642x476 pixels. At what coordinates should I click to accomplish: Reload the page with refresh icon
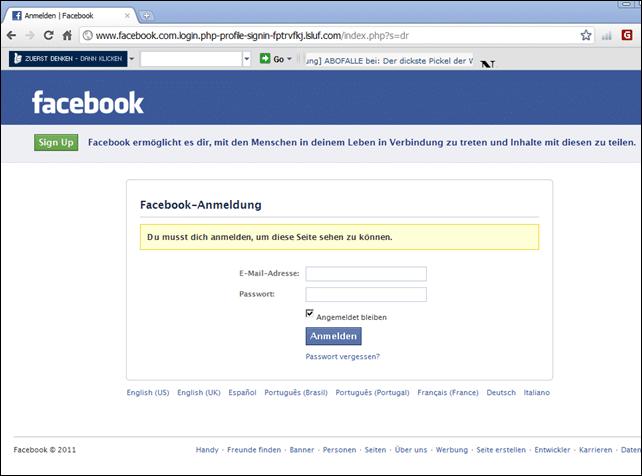48,36
